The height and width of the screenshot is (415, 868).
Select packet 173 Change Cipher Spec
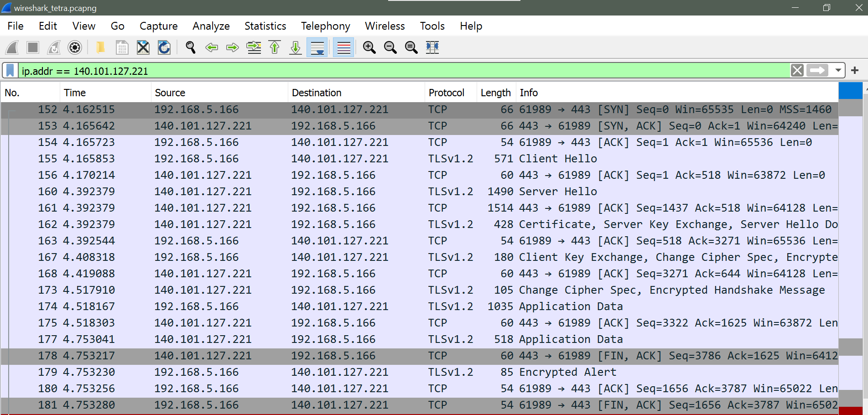click(420, 290)
